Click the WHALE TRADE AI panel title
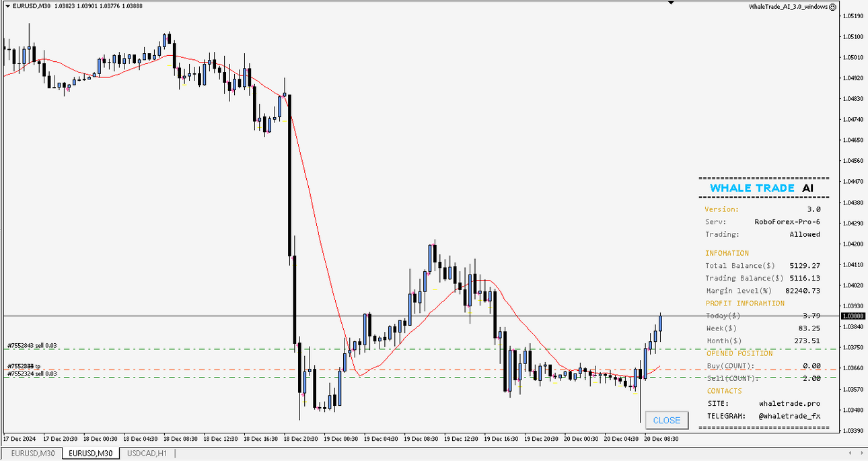The height and width of the screenshot is (461, 868). point(761,188)
